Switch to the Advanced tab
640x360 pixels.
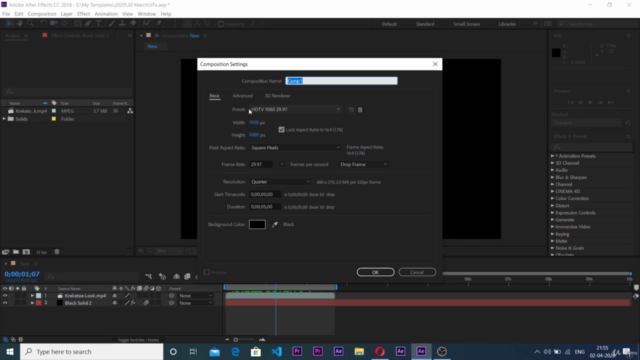tap(242, 96)
